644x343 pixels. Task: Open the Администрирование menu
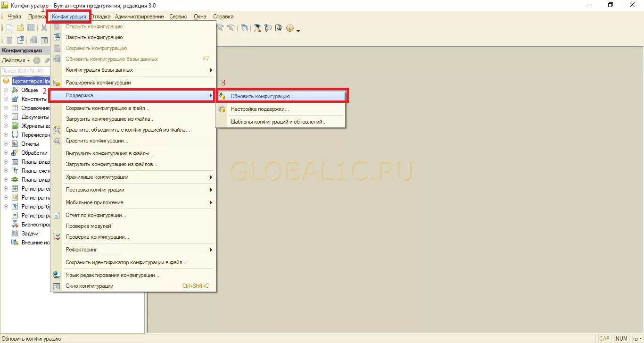pyautogui.click(x=140, y=17)
